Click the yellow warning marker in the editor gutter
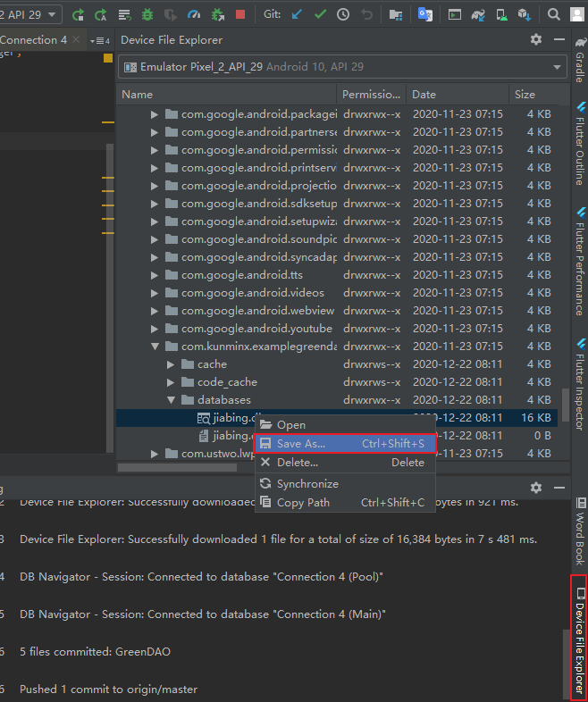Screen dimensions: 588x702 coord(108,58)
